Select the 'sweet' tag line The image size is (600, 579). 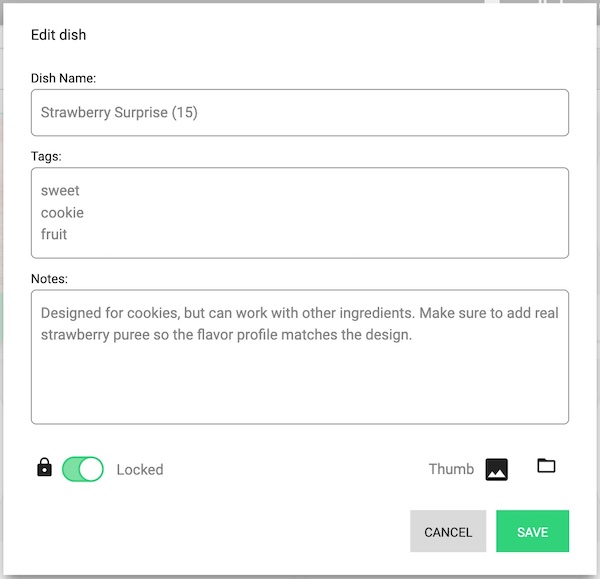[60, 191]
